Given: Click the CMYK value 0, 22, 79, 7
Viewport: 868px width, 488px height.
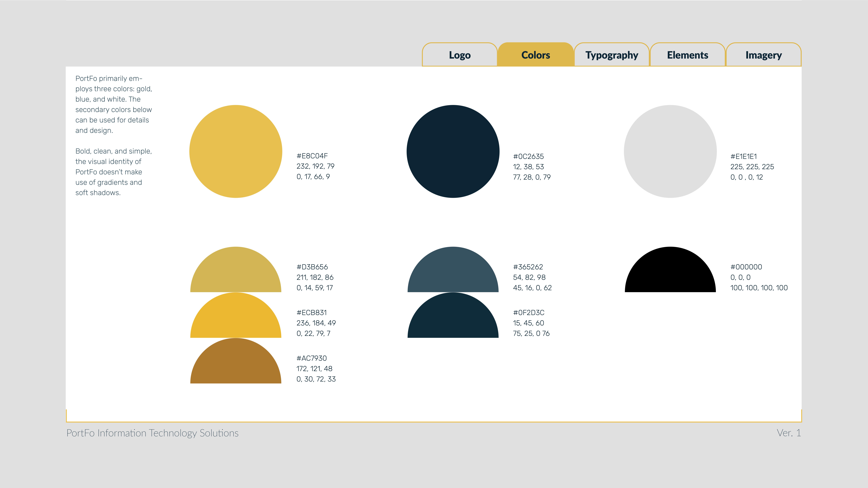Looking at the screenshot, I should tap(313, 334).
